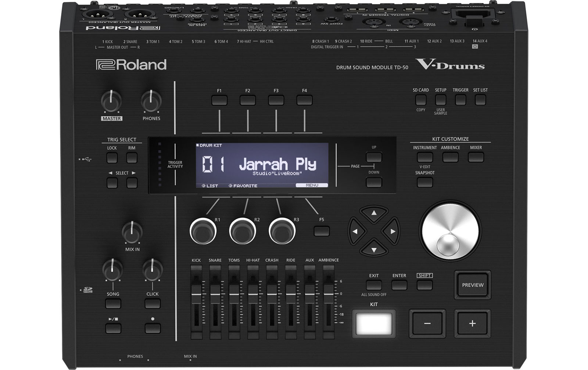Click the SONG volume knob
This screenshot has height=370, width=588.
coord(112,270)
